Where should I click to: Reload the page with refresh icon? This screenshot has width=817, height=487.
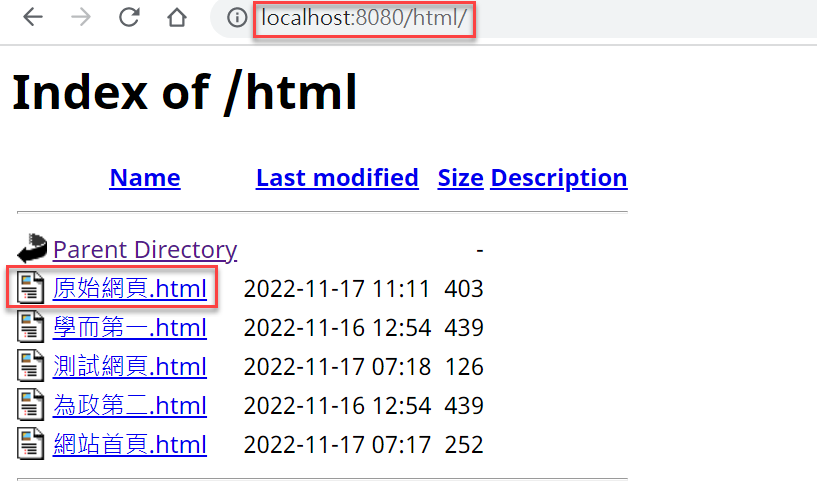[129, 17]
